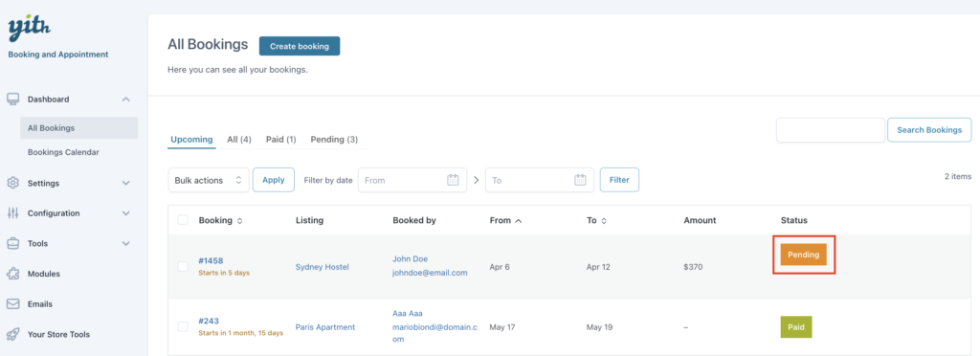Screen dimensions: 980x356
Task: Click the Apr 6 from date
Action: [x=500, y=267]
